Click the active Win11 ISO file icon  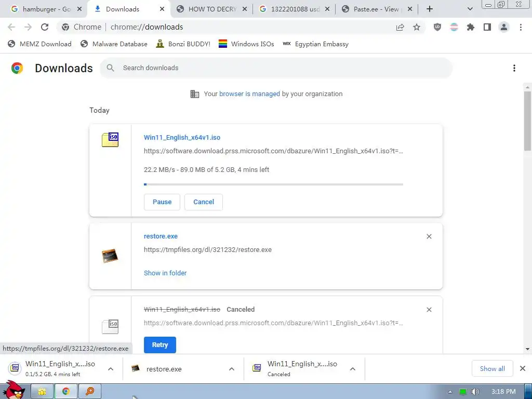tap(110, 140)
